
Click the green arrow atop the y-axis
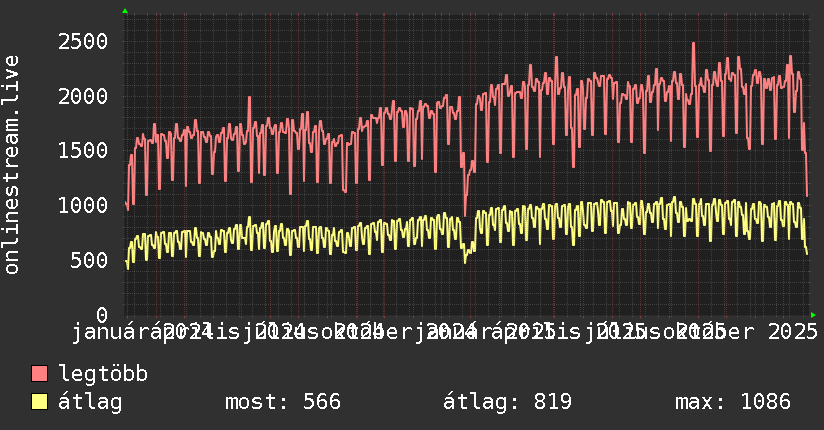[x=125, y=11]
